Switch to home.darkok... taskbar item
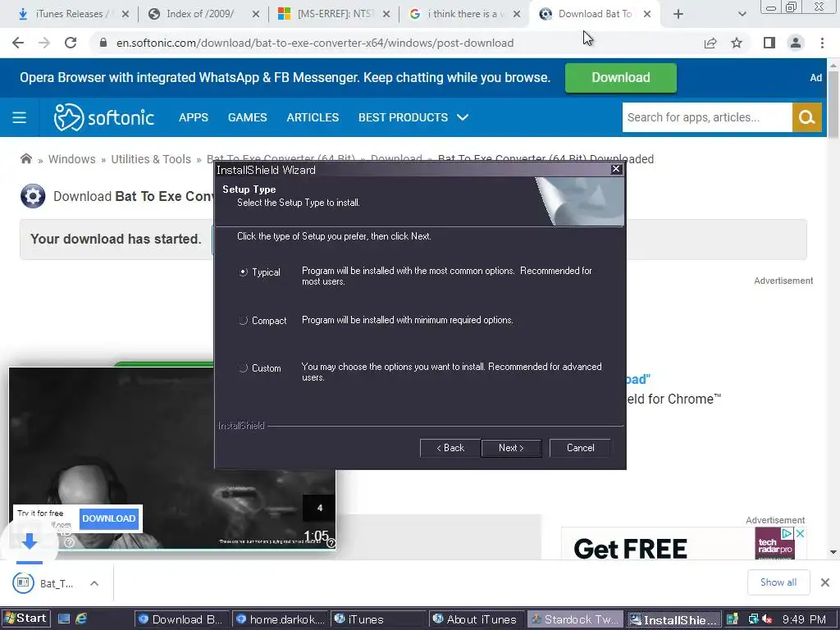Viewport: 840px width, 630px height. coord(280,619)
